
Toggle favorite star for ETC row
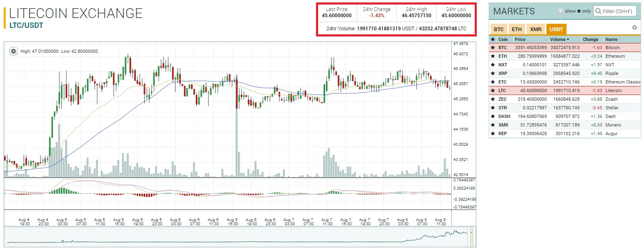493,82
